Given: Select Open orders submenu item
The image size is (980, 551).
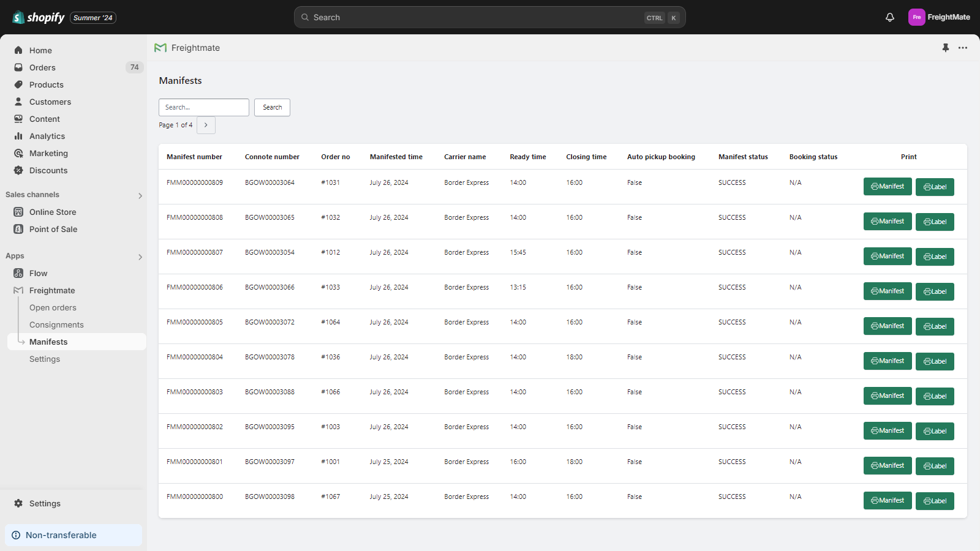Looking at the screenshot, I should pos(53,307).
